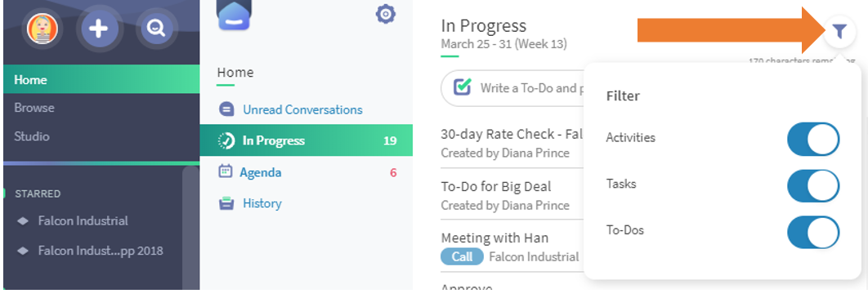Click the Unread Conversations chat icon
Image resolution: width=868 pixels, height=298 pixels.
[227, 109]
